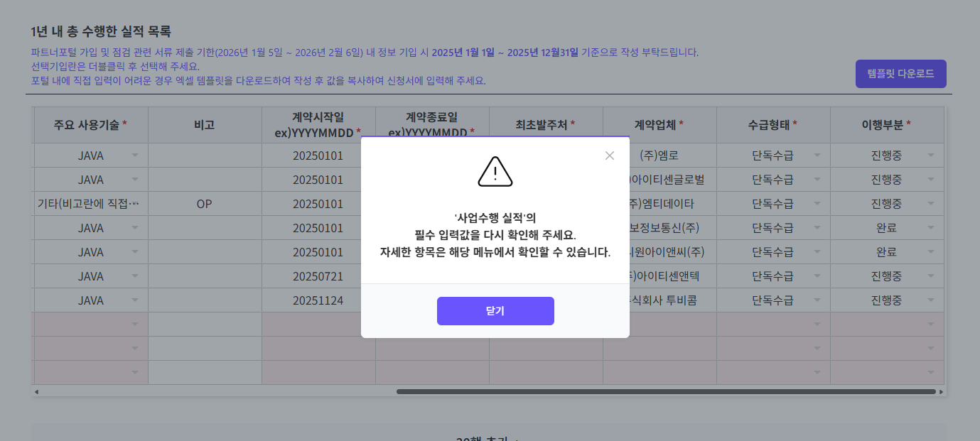Select the 비고 cell containing OP
Screen dimensions: 980x441
(x=205, y=204)
